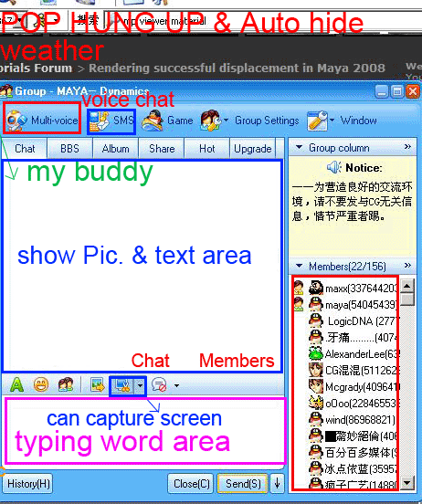Open chat History(H)
This screenshot has width=422, height=504.
click(x=28, y=483)
